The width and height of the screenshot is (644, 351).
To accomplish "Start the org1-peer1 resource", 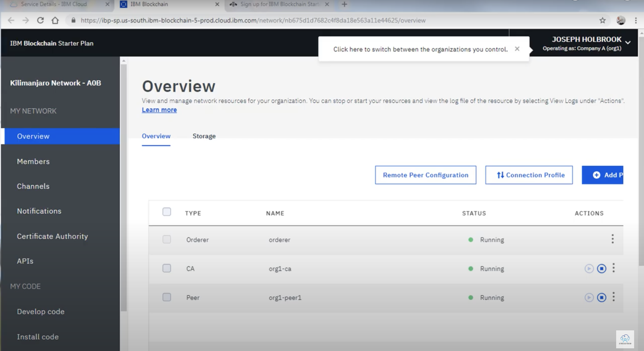I will [589, 298].
